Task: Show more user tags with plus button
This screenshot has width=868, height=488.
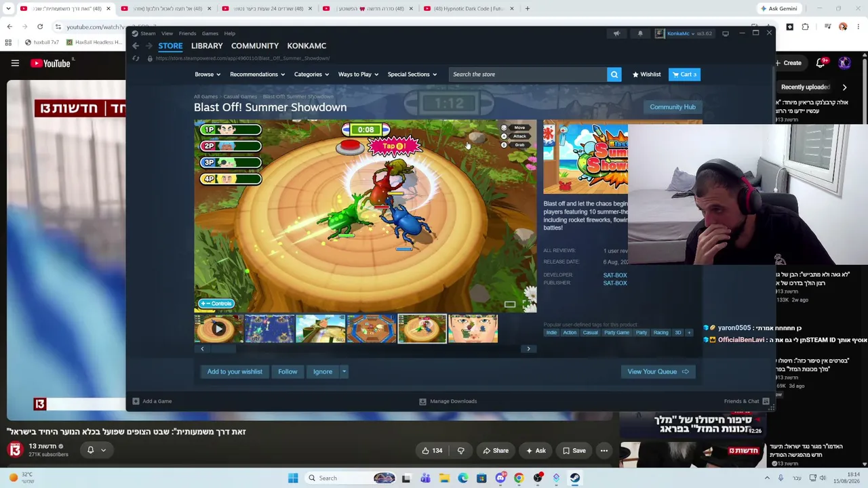Action: click(689, 333)
